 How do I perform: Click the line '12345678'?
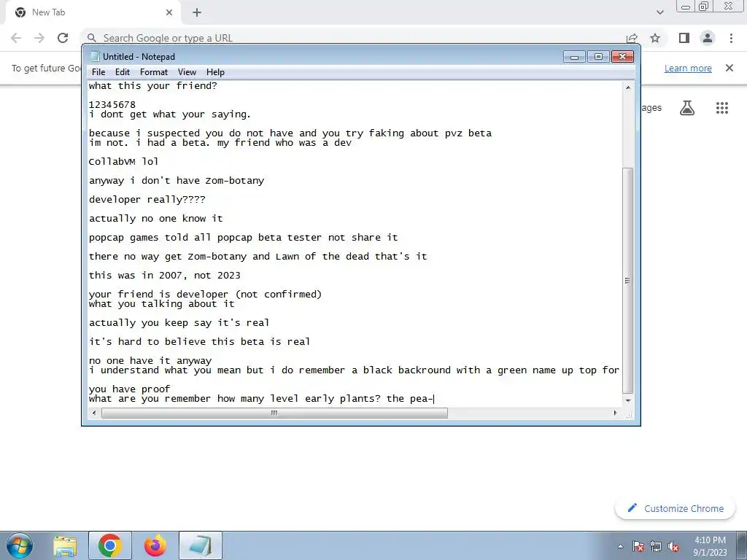[x=112, y=104]
